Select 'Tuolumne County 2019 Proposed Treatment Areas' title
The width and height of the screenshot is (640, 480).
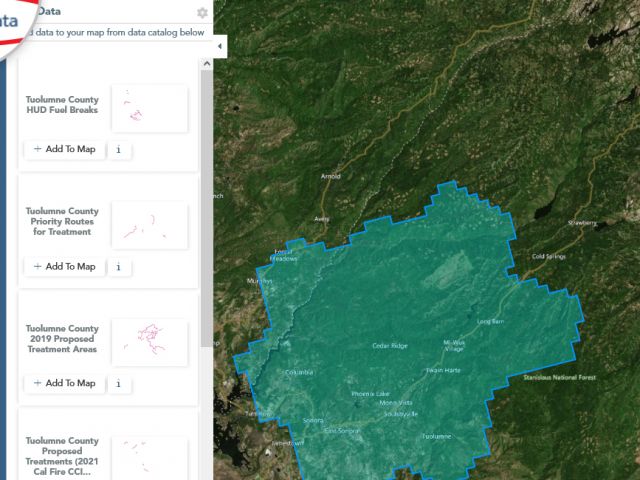tap(62, 339)
